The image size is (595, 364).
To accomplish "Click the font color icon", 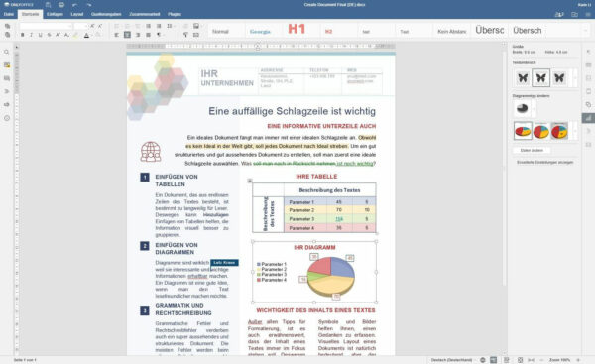I will click(86, 35).
